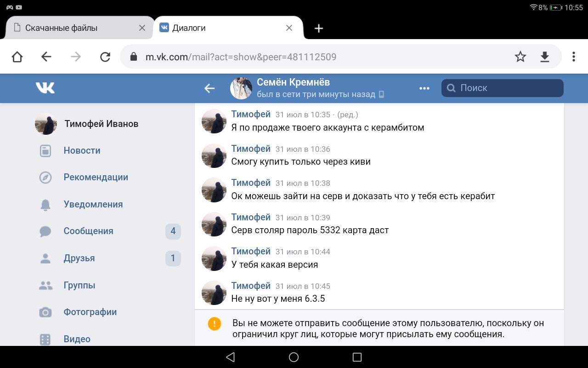Reload the page

(x=105, y=57)
